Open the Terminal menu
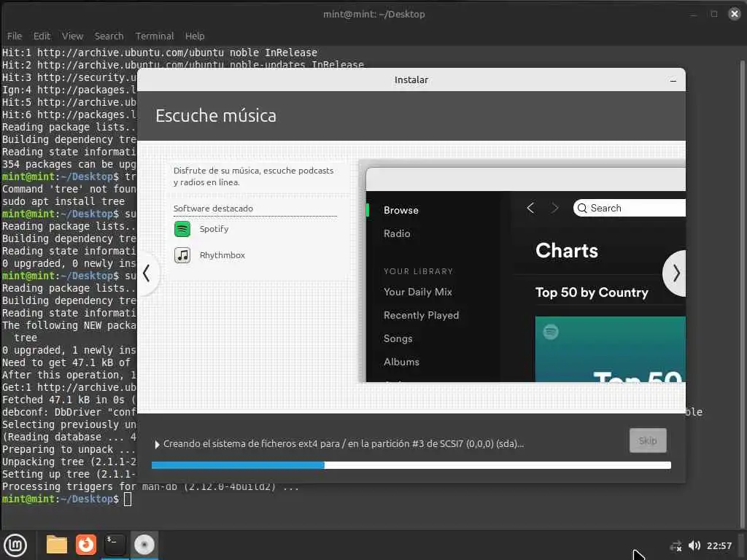 [x=155, y=36]
